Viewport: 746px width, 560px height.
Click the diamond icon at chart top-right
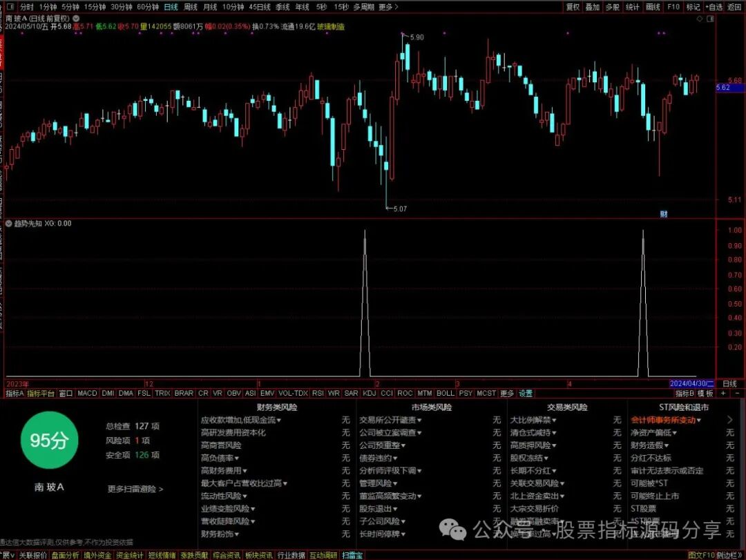pos(699,19)
